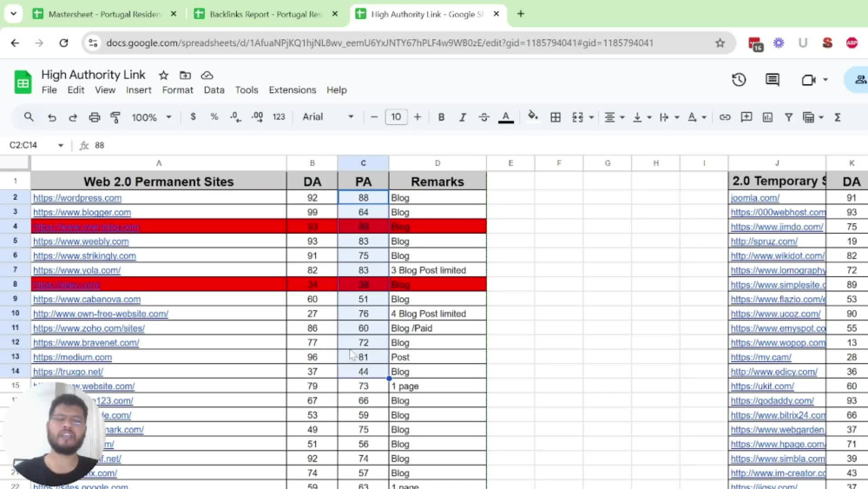Open version history clock icon

pyautogui.click(x=739, y=80)
